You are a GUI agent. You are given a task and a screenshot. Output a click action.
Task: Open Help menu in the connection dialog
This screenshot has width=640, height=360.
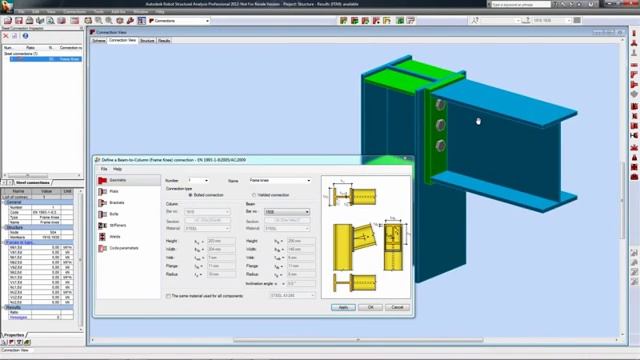click(118, 169)
